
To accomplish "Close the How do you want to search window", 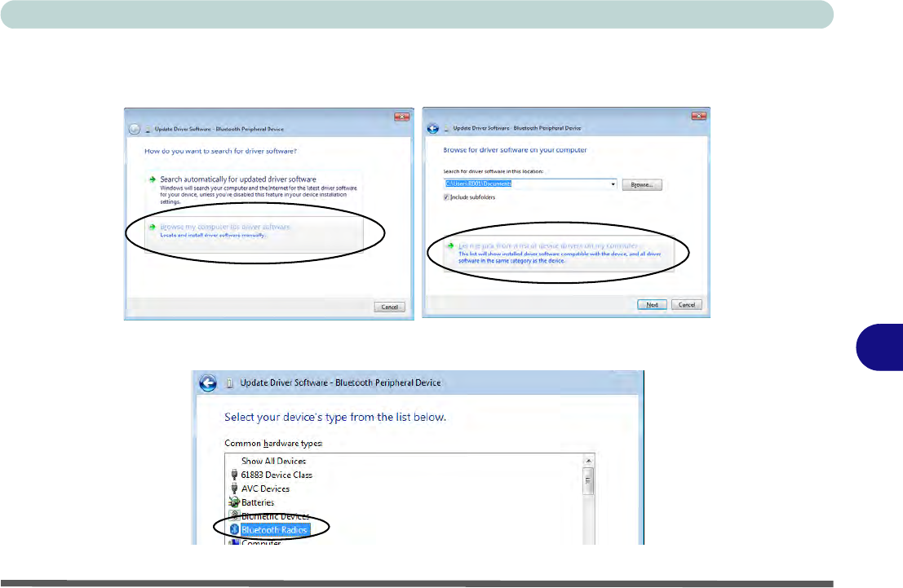I will pos(401,117).
